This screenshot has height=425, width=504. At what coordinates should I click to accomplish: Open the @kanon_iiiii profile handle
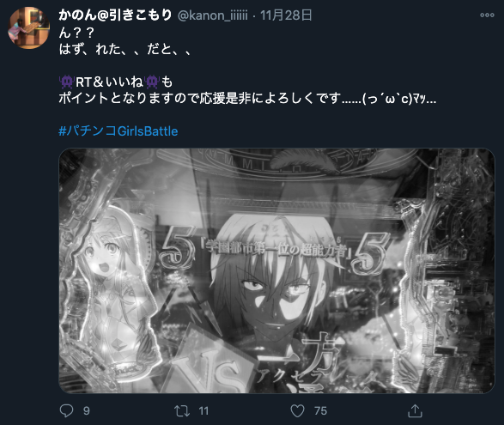click(213, 15)
